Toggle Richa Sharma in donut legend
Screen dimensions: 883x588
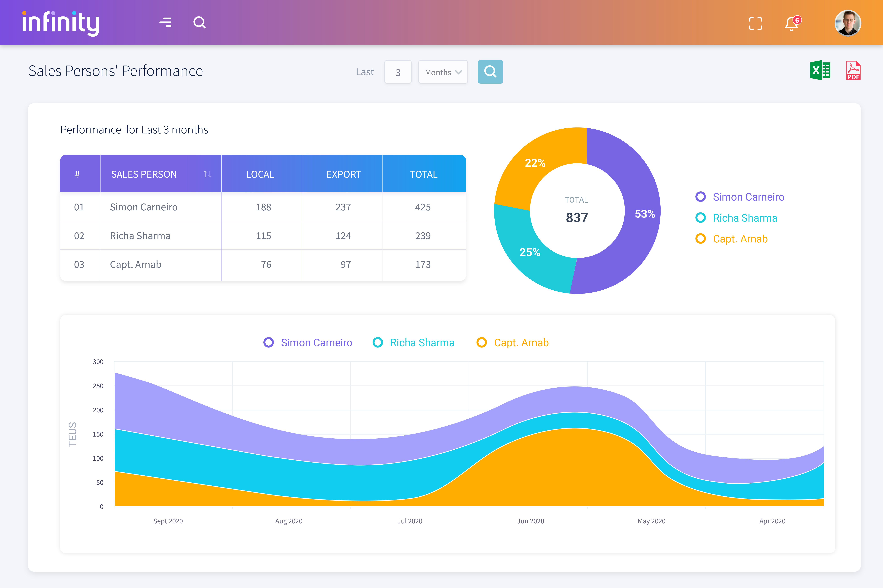pyautogui.click(x=736, y=218)
